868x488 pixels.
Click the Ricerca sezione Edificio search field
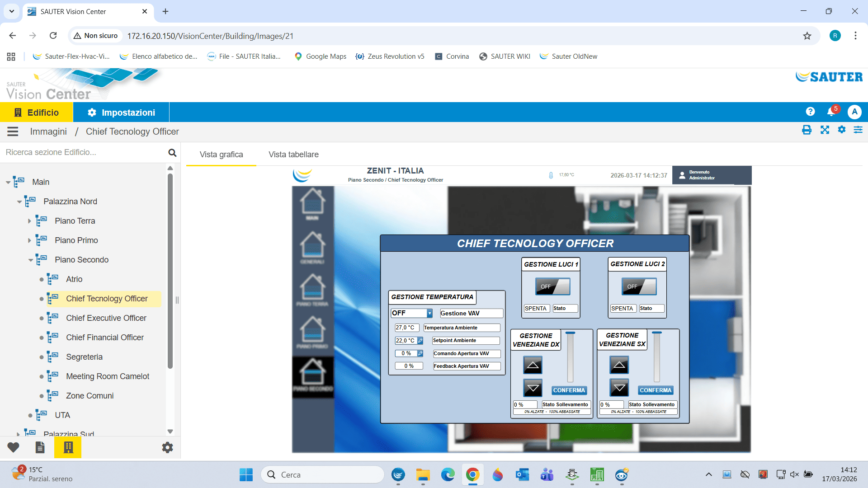(84, 152)
